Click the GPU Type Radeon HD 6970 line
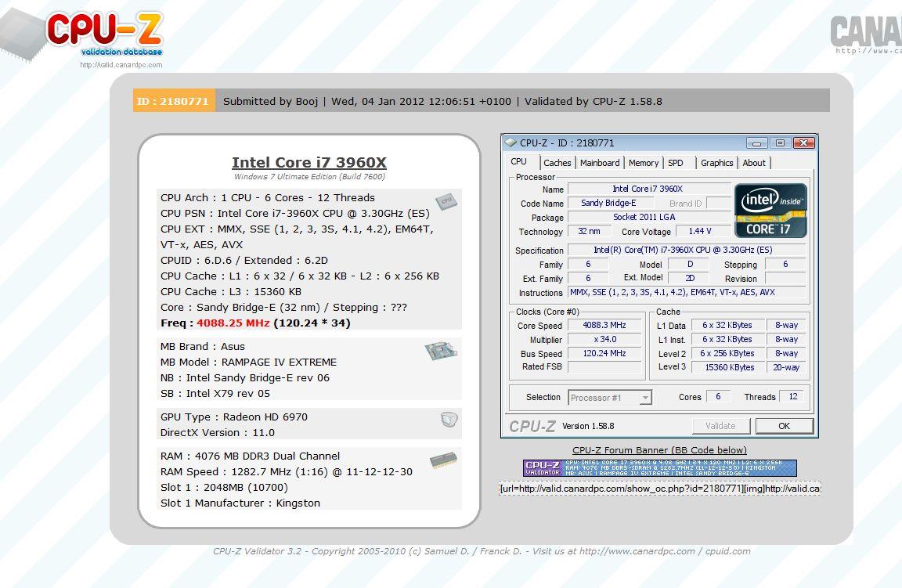 click(233, 417)
